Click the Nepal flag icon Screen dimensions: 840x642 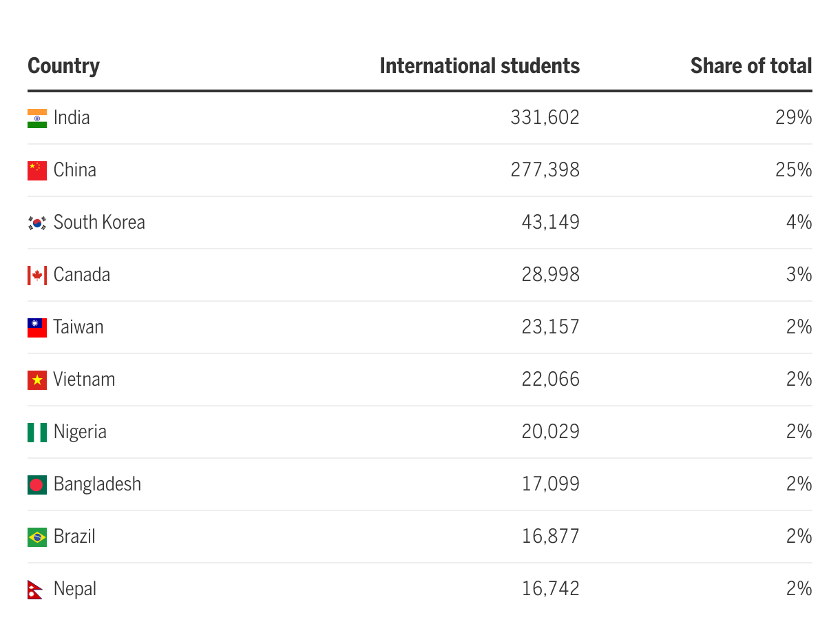pyautogui.click(x=36, y=590)
